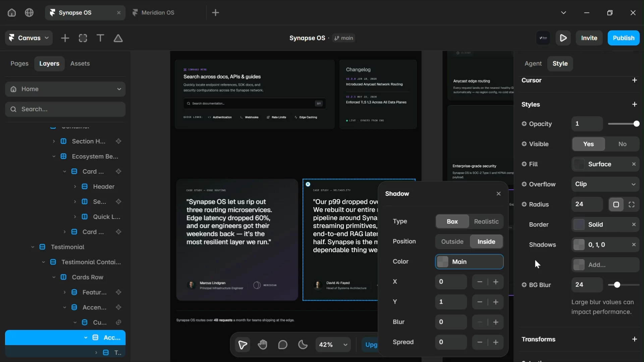Set shadow Type to Box
644x362 pixels.
tap(452, 222)
